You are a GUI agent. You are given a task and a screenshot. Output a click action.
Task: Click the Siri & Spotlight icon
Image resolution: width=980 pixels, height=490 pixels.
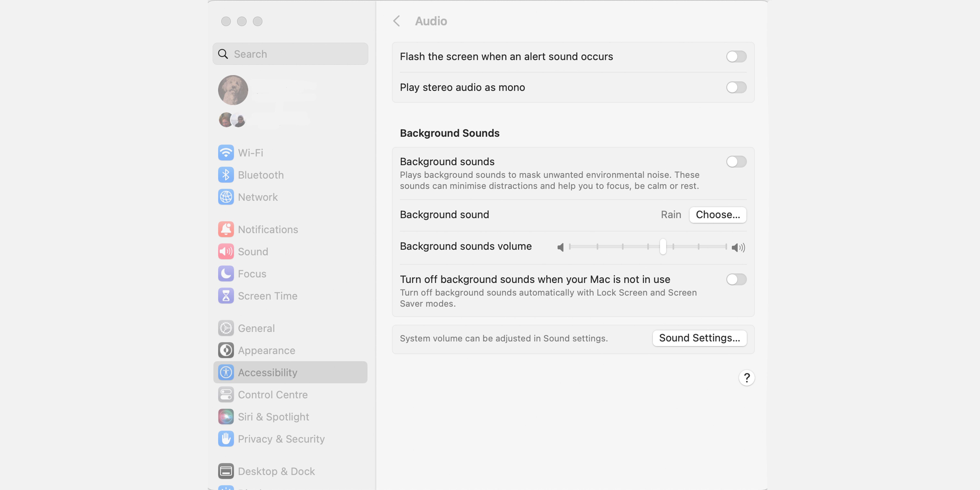[x=226, y=416]
